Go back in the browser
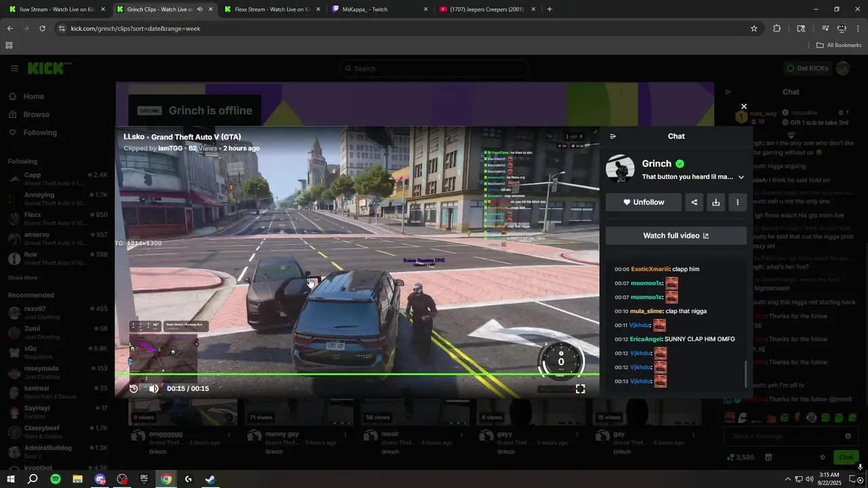Image resolution: width=868 pixels, height=488 pixels. (x=9, y=28)
